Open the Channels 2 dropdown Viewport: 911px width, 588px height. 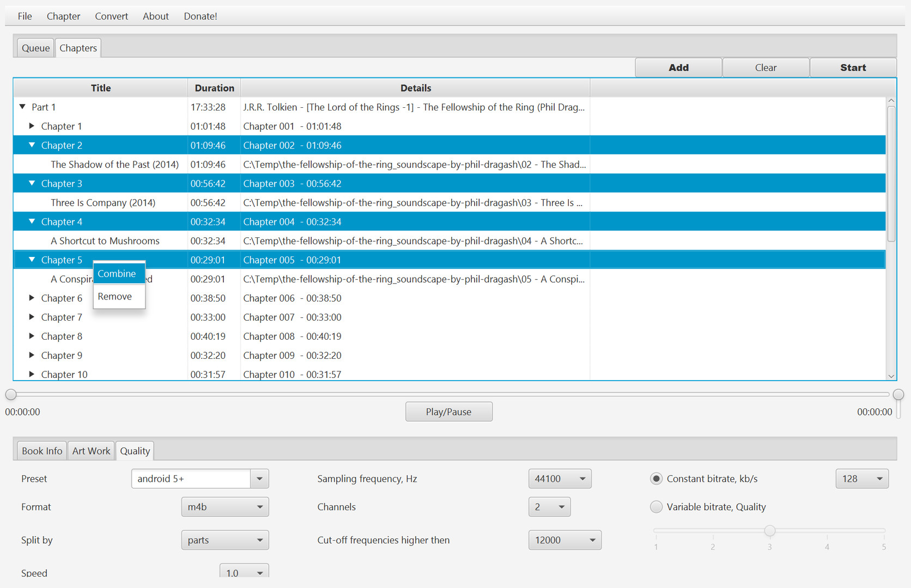(x=549, y=507)
